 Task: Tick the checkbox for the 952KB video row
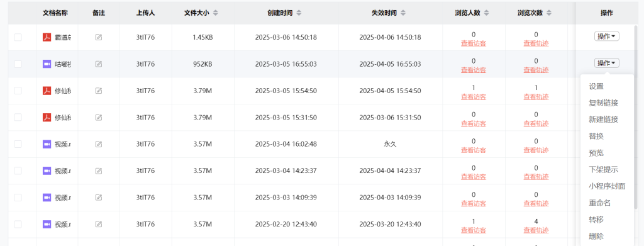18,64
